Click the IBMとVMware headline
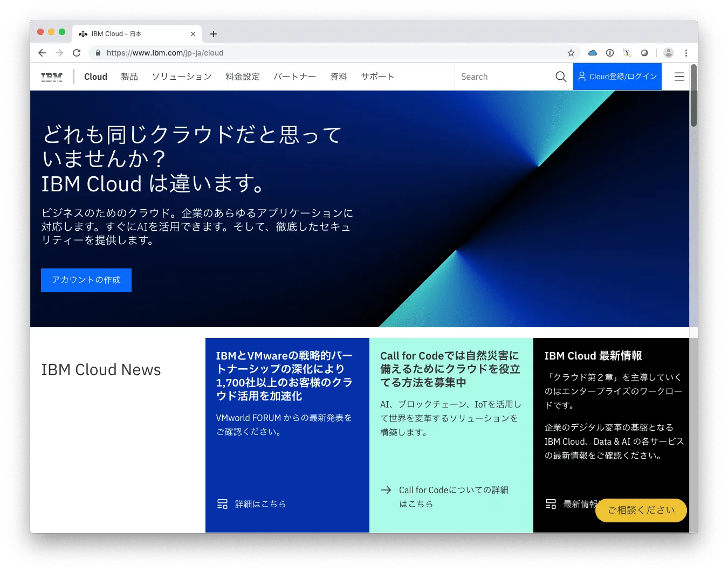This screenshot has width=728, height=573. [x=284, y=376]
